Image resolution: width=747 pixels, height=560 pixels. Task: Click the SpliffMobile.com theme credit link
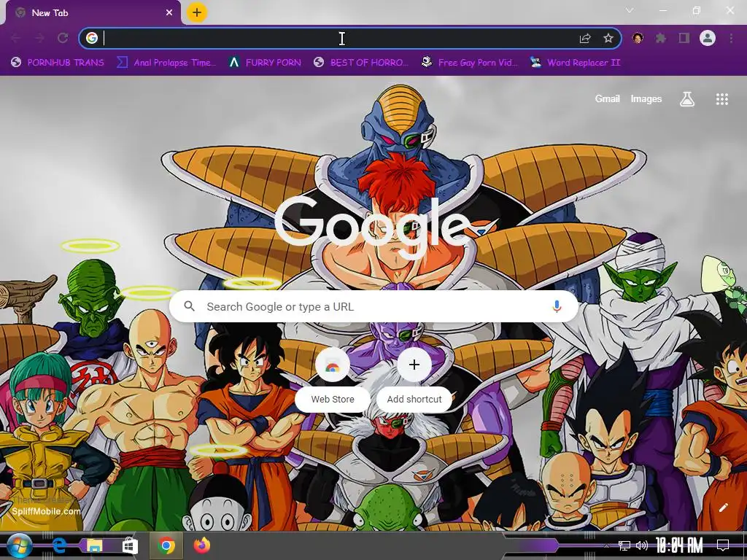click(x=46, y=511)
